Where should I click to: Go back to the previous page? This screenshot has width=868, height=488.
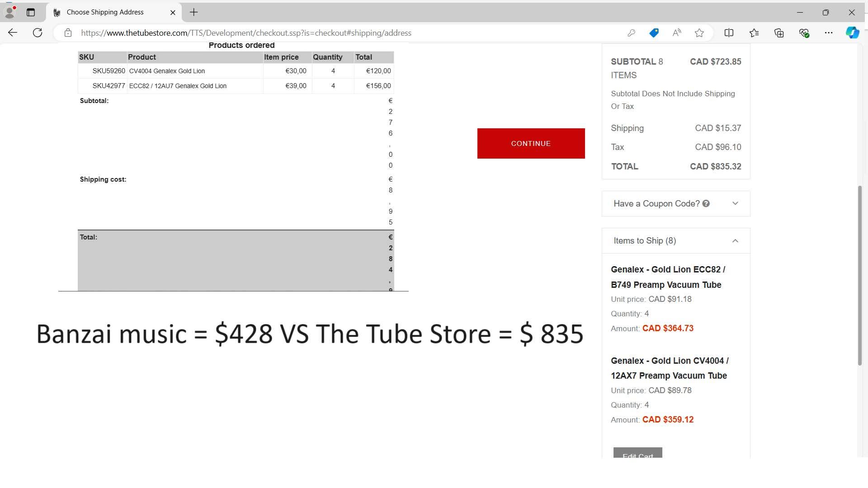click(13, 33)
